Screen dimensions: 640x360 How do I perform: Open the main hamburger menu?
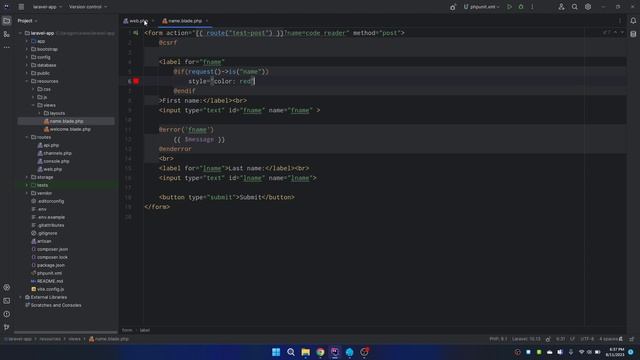[21, 7]
